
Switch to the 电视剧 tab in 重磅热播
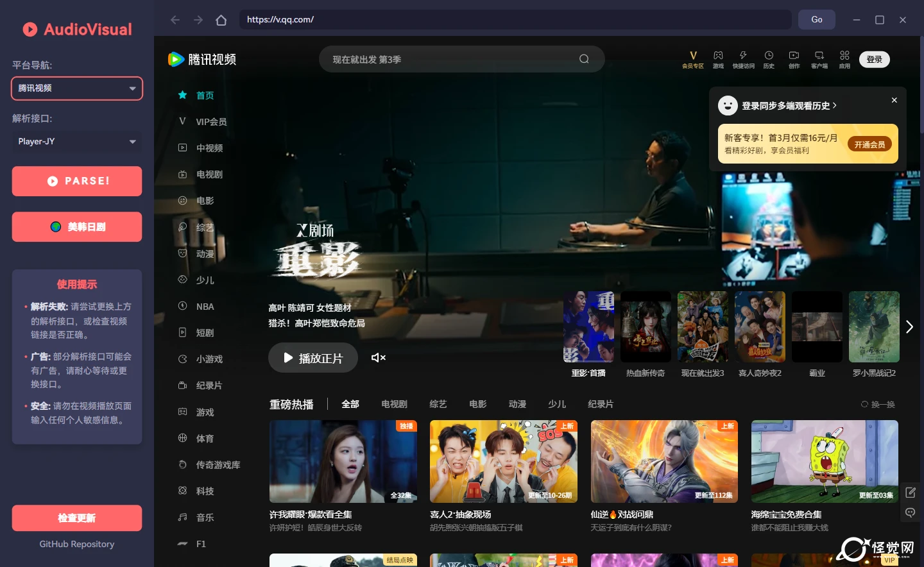(x=394, y=404)
